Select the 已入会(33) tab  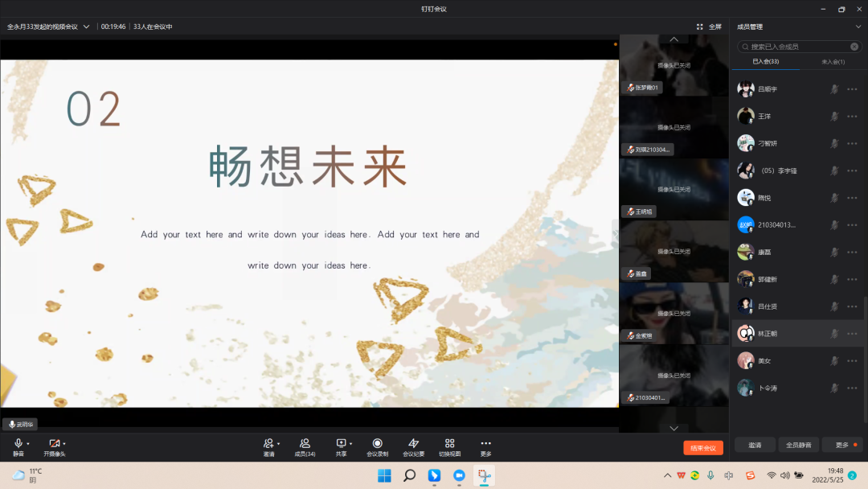[x=765, y=62]
